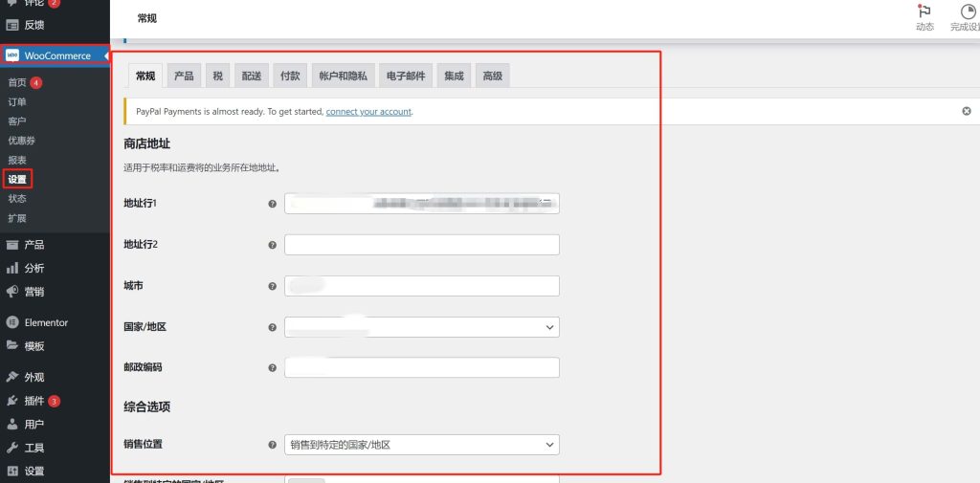This screenshot has width=980, height=483.
Task: Show help tooltip for 地址行2
Action: [x=272, y=245]
